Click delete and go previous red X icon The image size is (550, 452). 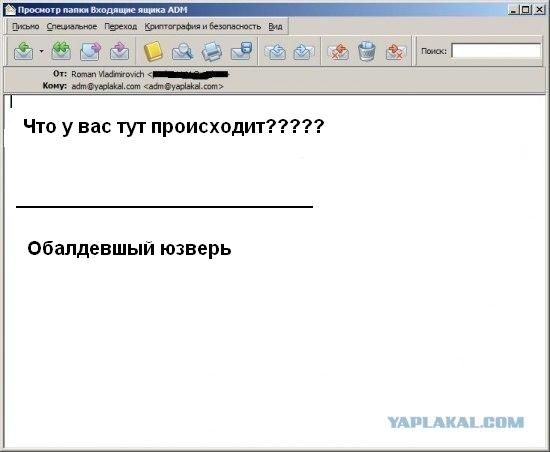click(338, 52)
